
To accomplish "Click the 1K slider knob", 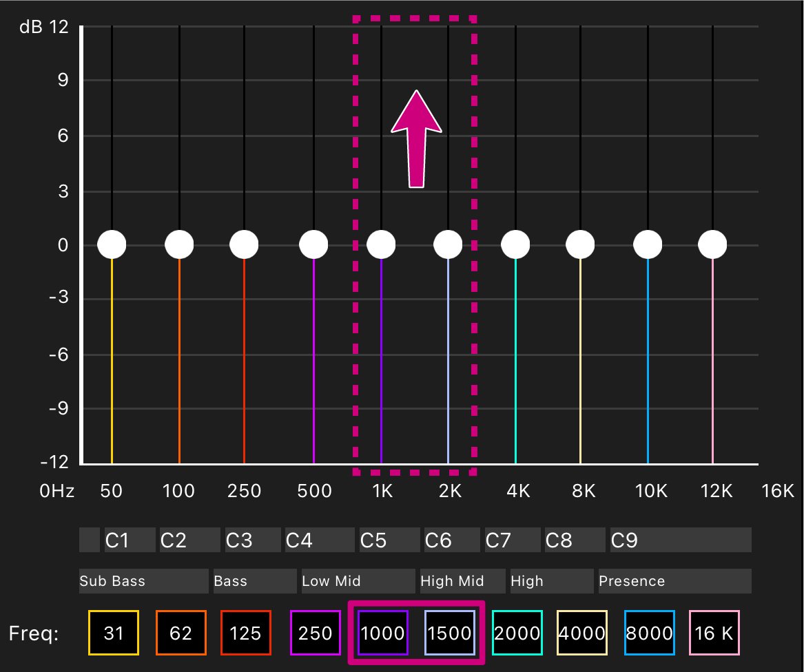I will click(x=381, y=244).
